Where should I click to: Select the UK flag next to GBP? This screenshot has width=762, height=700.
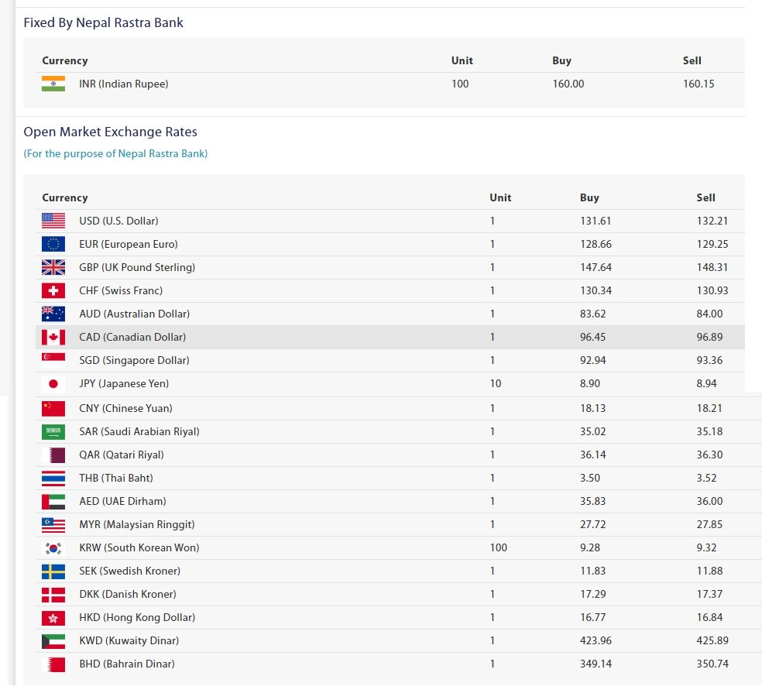coord(53,267)
